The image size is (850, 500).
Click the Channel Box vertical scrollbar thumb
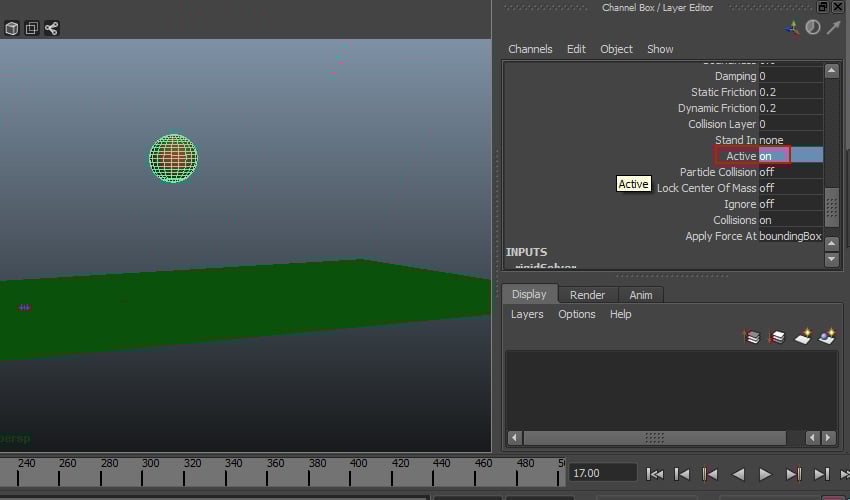click(x=832, y=207)
